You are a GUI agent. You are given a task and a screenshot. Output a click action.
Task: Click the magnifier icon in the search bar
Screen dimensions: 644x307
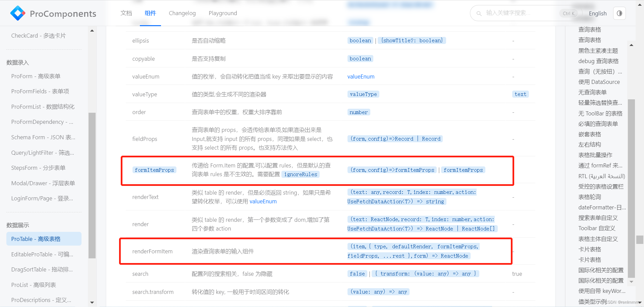click(x=479, y=13)
